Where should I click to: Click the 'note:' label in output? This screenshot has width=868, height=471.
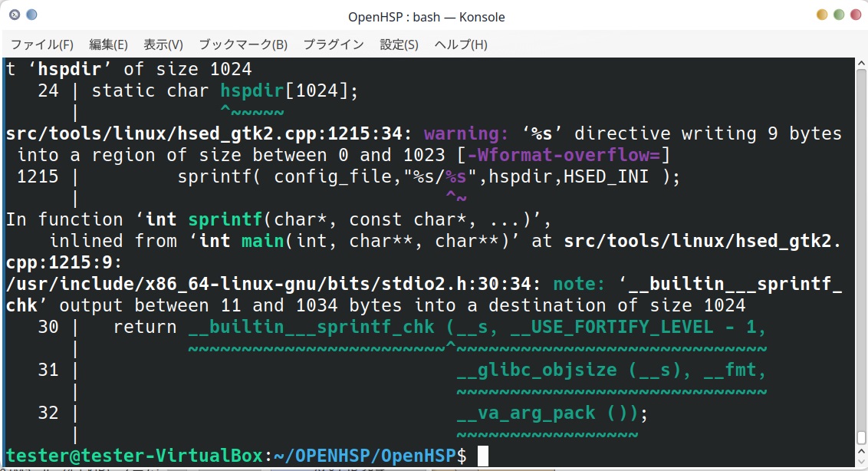[579, 285]
